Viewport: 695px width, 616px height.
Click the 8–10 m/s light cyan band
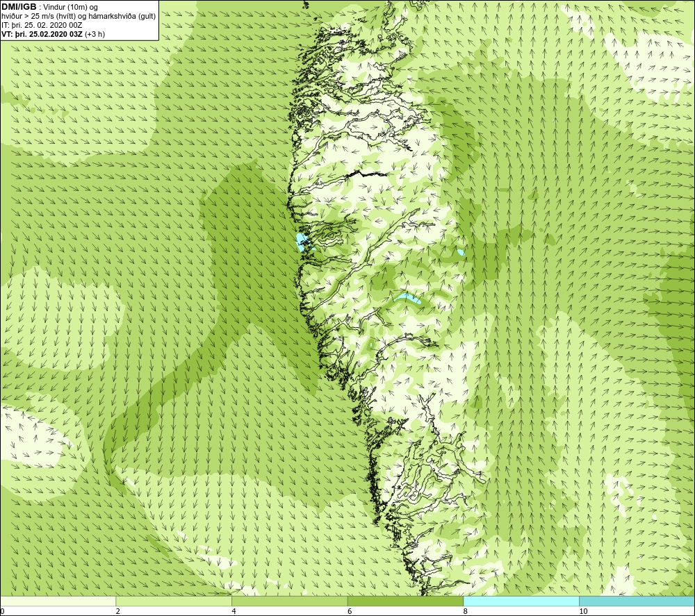click(521, 601)
